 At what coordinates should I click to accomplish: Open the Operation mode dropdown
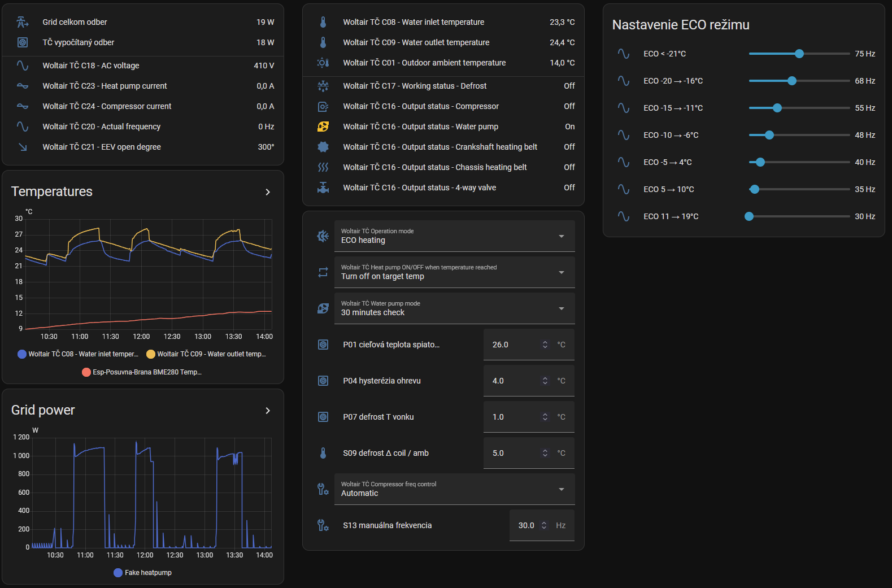pyautogui.click(x=454, y=236)
